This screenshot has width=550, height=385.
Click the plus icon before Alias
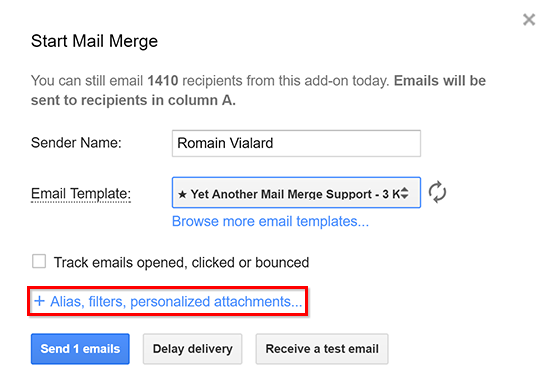39,301
